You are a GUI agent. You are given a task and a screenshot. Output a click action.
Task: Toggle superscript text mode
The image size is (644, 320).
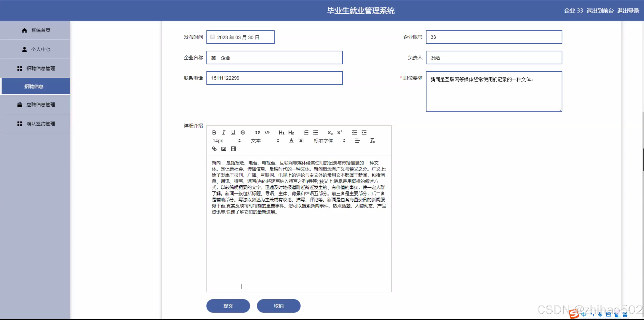point(340,132)
